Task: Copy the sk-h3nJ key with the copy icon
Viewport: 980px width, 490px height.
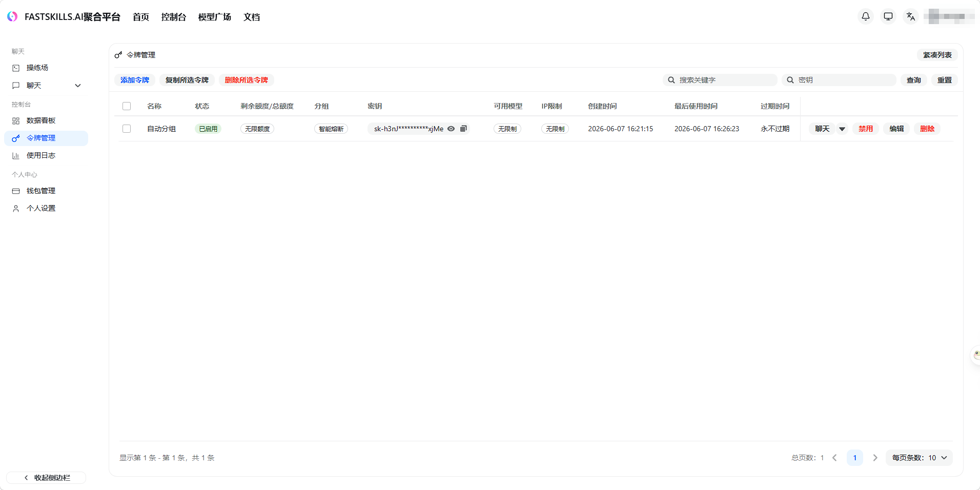Action: [463, 129]
